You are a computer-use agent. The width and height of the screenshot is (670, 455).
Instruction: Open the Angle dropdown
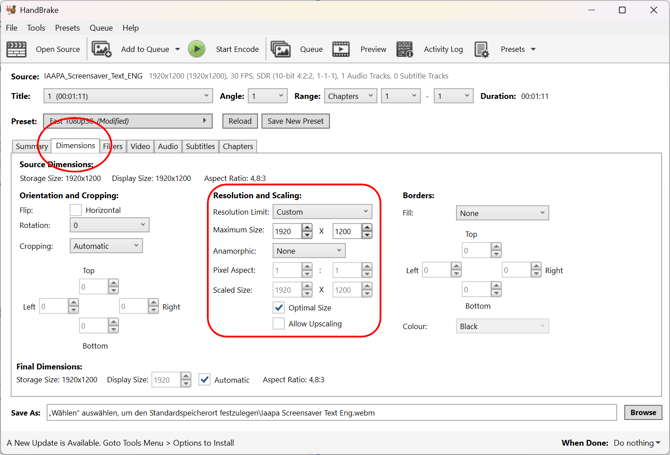[x=267, y=96]
